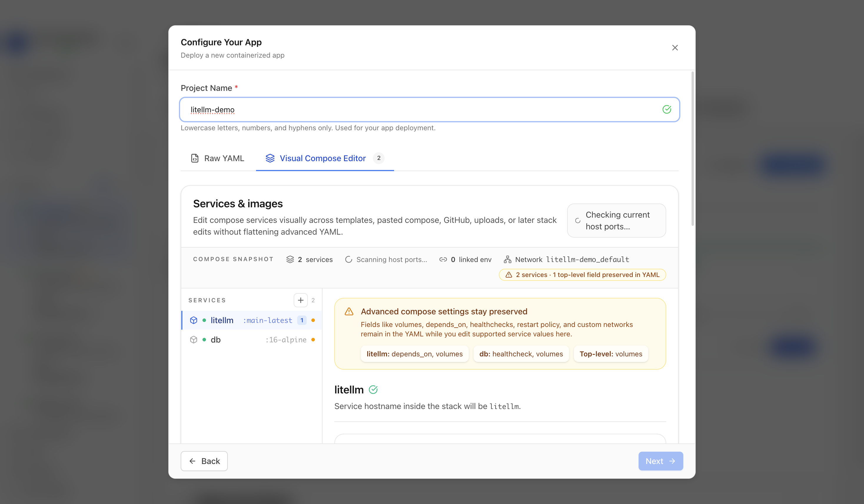This screenshot has height=504, width=864.
Task: Click the top-level field preserved in YAML warning pill
Action: click(x=582, y=275)
